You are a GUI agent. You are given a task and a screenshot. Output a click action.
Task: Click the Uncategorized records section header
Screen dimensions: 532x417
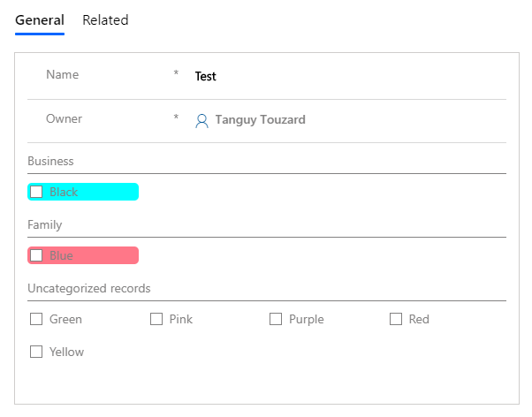[89, 289]
